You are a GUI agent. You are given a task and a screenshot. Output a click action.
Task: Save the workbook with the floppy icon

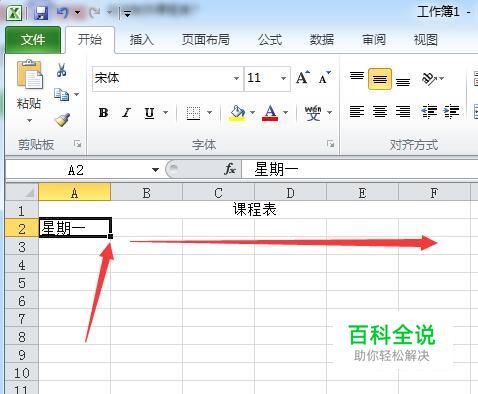(41, 13)
